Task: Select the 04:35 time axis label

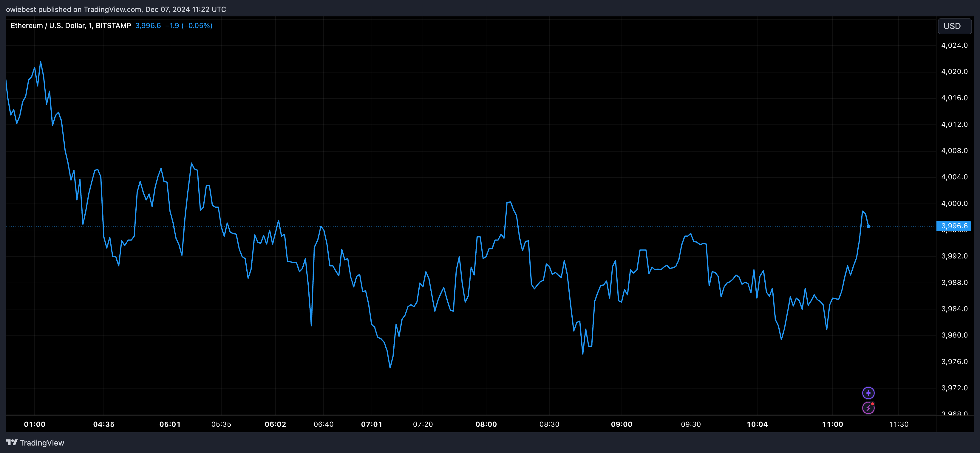Action: (104, 424)
